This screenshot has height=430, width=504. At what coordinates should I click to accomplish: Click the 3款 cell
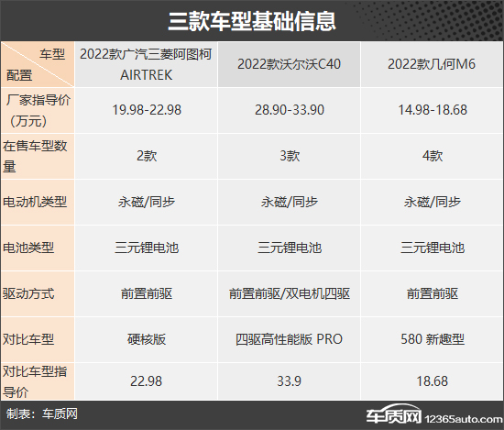pyautogui.click(x=290, y=156)
